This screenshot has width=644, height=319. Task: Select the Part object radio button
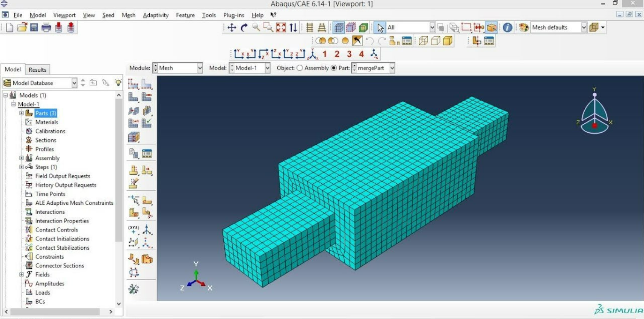point(334,68)
